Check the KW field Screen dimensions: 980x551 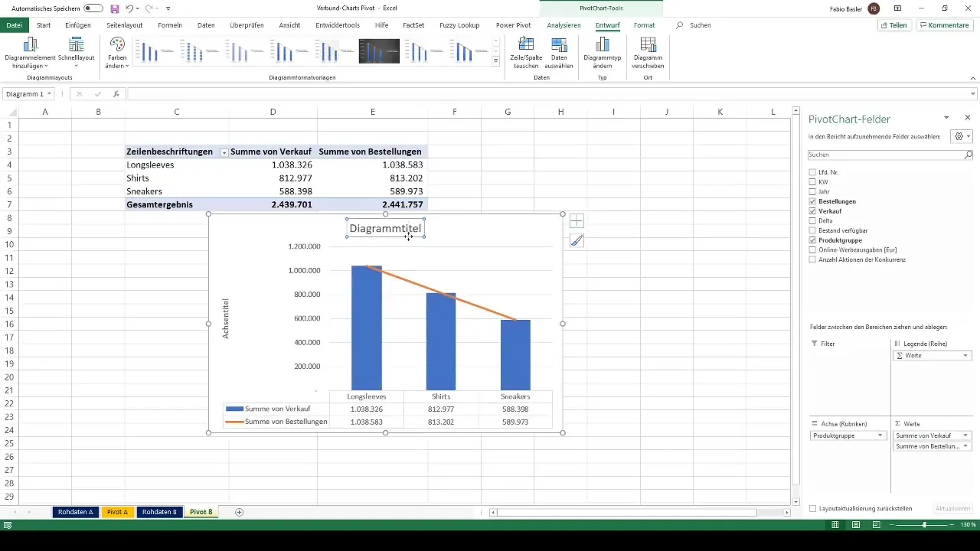(x=812, y=182)
